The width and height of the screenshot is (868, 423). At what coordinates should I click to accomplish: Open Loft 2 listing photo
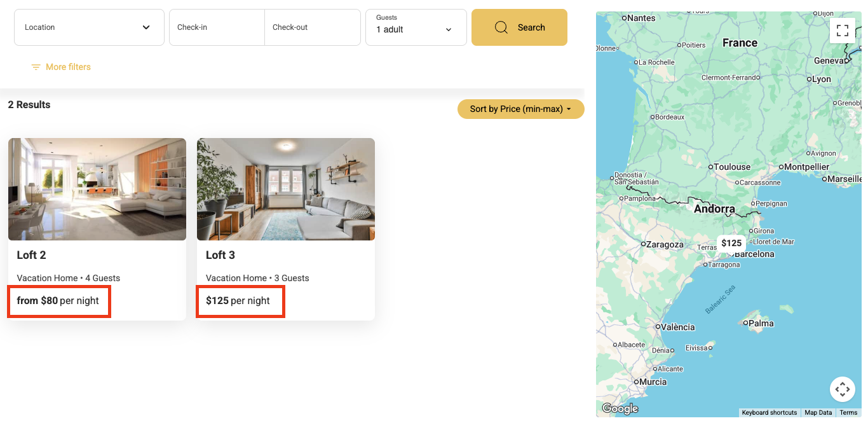click(x=97, y=189)
